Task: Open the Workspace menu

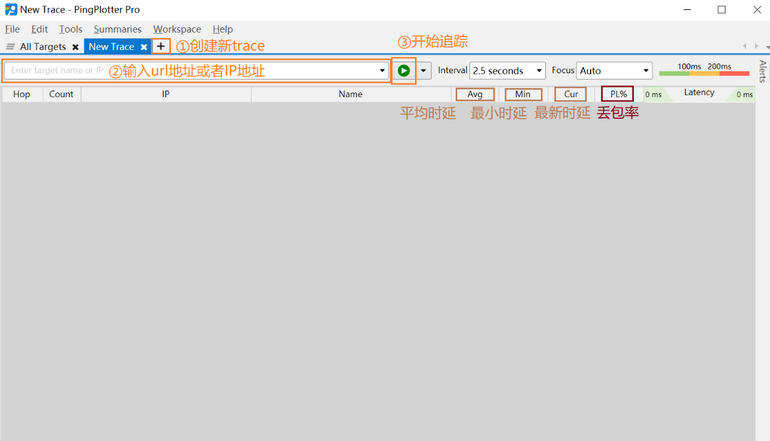Action: pos(177,29)
